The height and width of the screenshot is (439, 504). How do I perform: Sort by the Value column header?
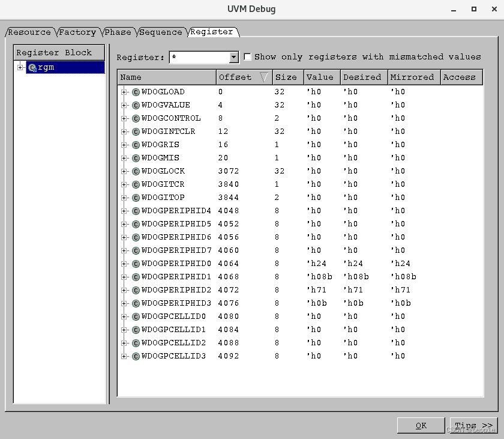tap(322, 77)
